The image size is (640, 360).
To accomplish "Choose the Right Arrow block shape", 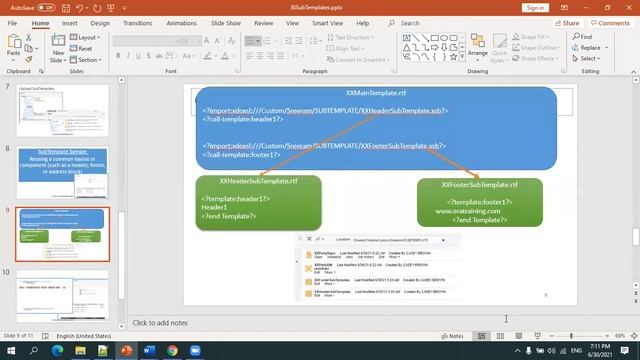I will 435,48.
